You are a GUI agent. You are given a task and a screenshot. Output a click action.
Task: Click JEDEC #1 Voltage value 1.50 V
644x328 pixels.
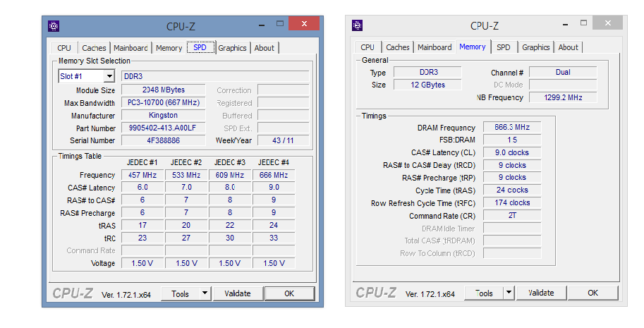142,263
